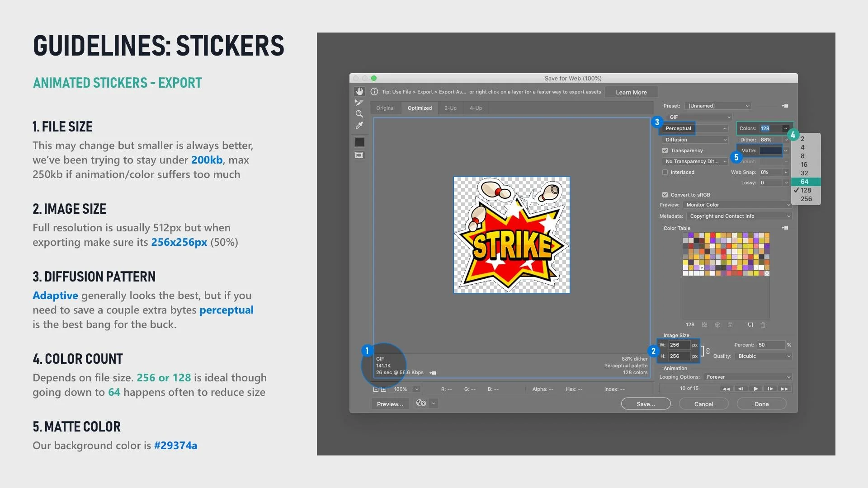Select the Hand tool
Screen dimensions: 868x488
pyautogui.click(x=359, y=91)
